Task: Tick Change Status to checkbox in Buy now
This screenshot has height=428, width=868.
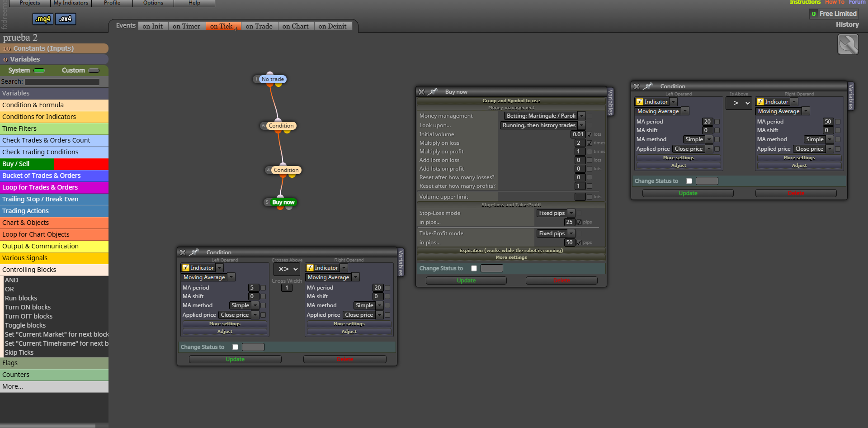Action: (x=474, y=268)
